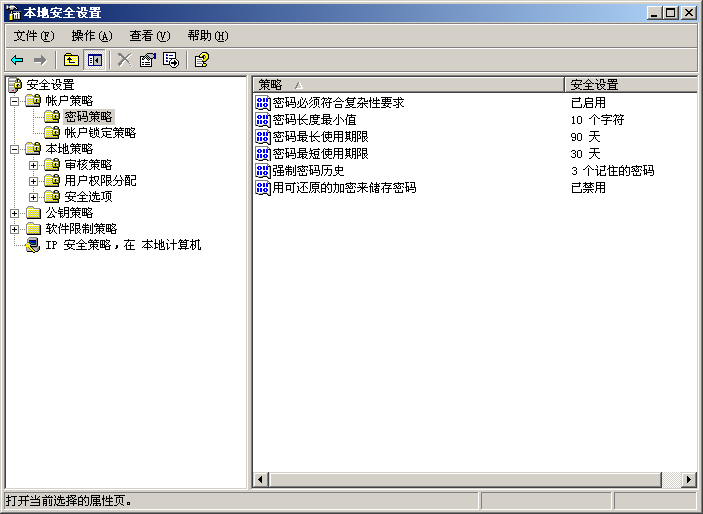Click the policy icon beside 密码最长使用期限
Screen dimensions: 703x514
[263, 137]
